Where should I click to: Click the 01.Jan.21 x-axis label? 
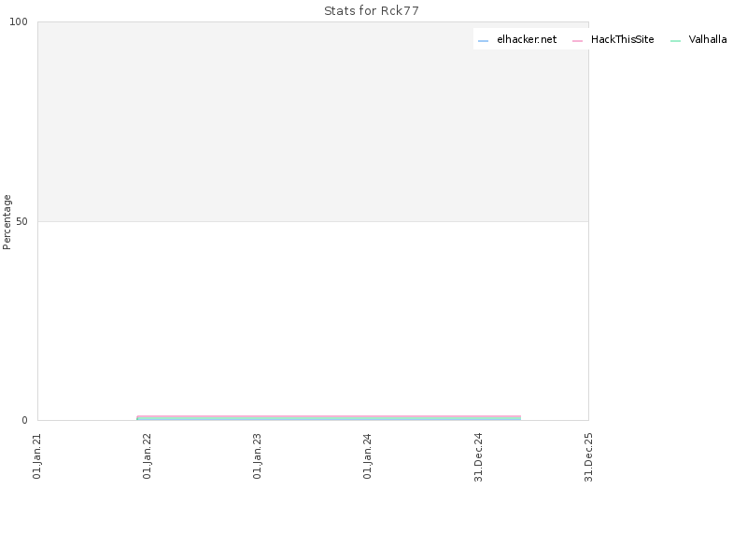[x=37, y=456]
